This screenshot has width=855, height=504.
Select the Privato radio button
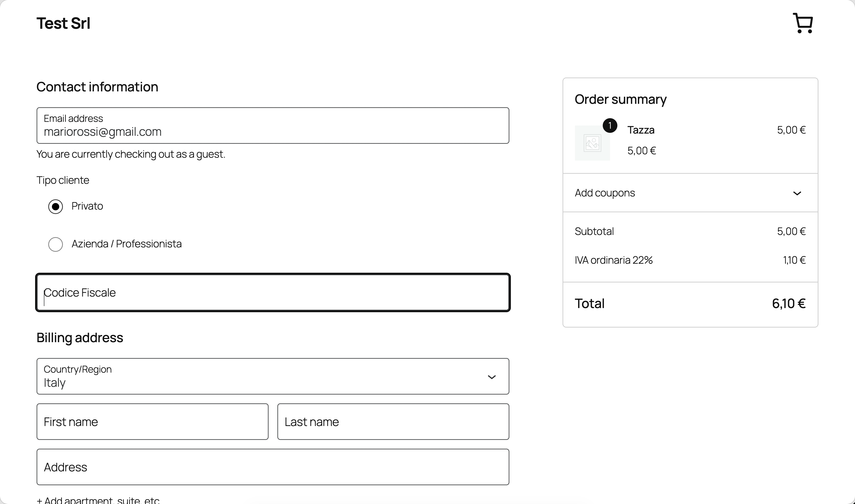[x=55, y=206]
